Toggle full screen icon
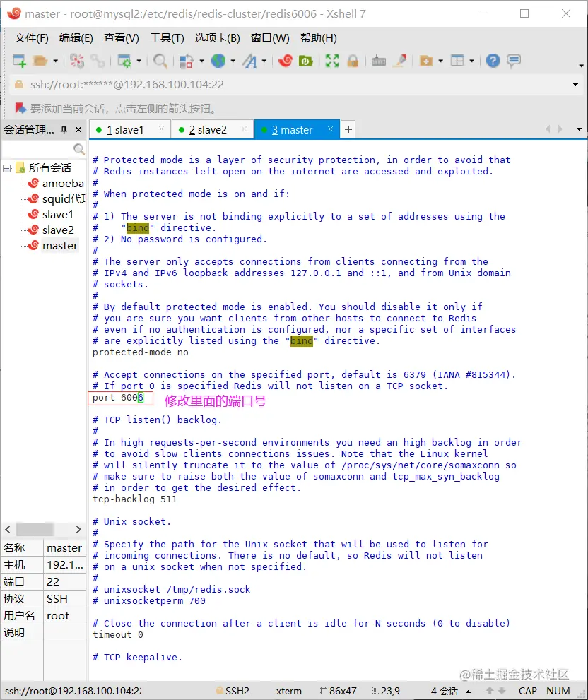The width and height of the screenshot is (588, 700). point(332,61)
